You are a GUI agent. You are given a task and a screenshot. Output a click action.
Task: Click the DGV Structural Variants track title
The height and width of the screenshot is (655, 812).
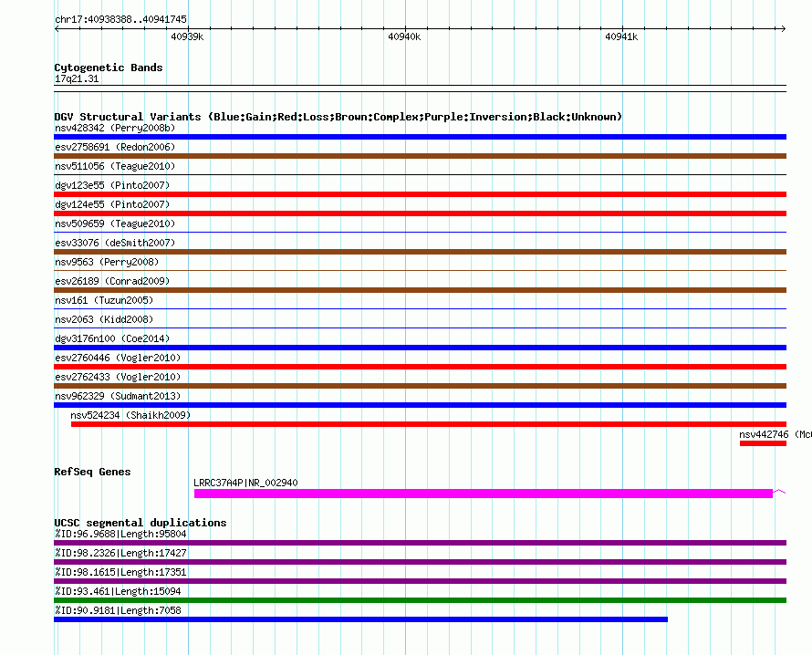338,117
